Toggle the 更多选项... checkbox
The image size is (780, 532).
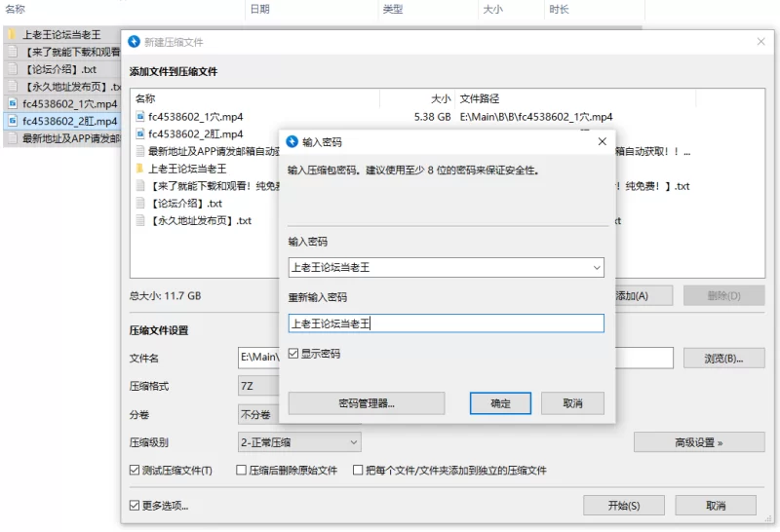[x=135, y=505]
